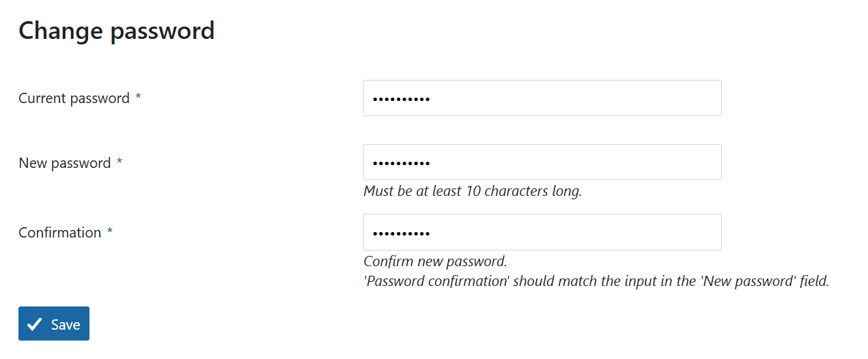Image resolution: width=868 pixels, height=359 pixels.
Task: Click the 'Password confirmation should match' hint line
Action: [596, 281]
